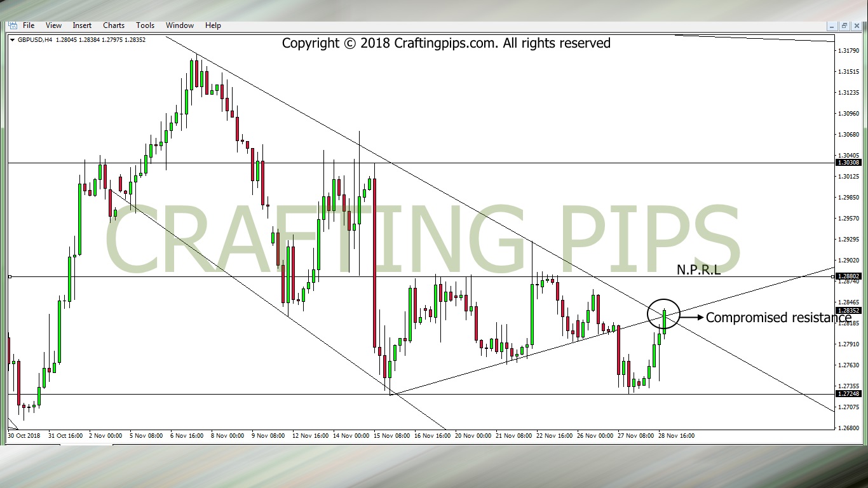
Task: Select the 'Compromised resistance' text label
Action: click(x=778, y=318)
